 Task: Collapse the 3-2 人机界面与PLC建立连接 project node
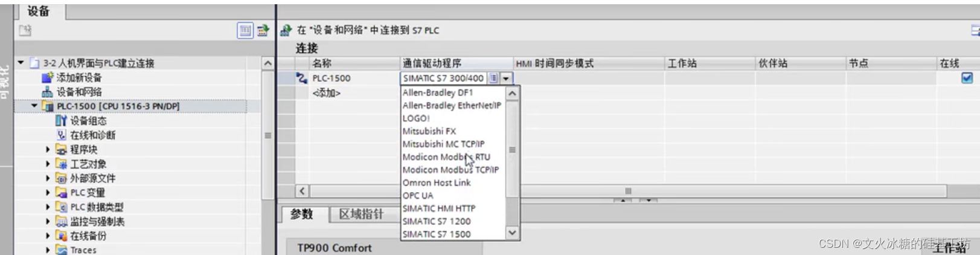click(x=21, y=63)
